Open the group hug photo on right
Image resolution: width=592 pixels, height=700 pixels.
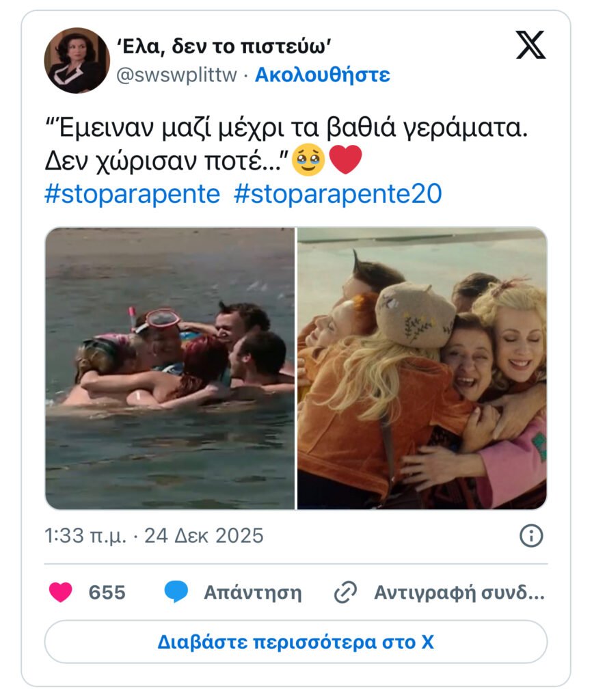click(x=422, y=368)
